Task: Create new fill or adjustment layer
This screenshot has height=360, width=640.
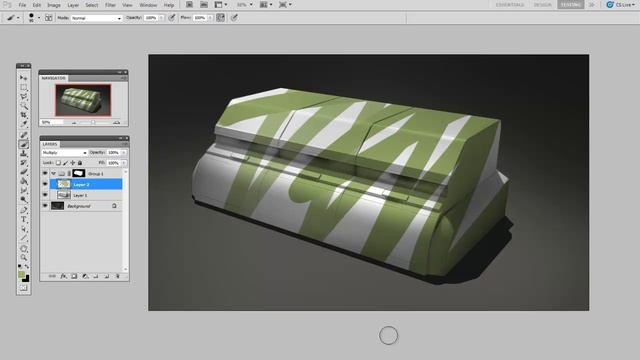Action: coord(85,276)
